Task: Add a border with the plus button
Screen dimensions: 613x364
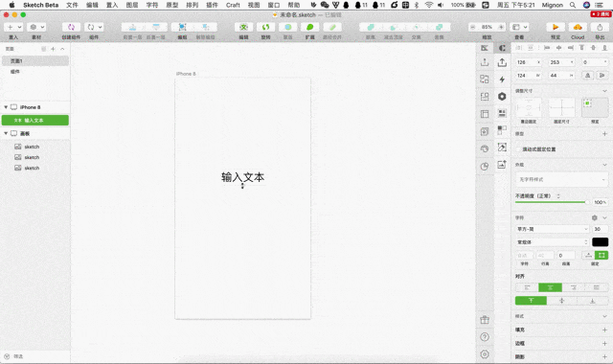Action: (604, 343)
